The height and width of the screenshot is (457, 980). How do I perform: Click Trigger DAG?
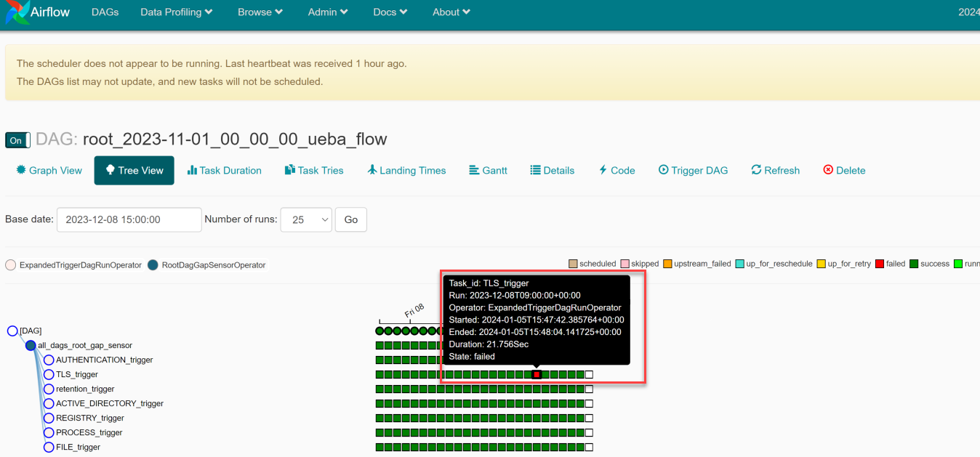[693, 171]
